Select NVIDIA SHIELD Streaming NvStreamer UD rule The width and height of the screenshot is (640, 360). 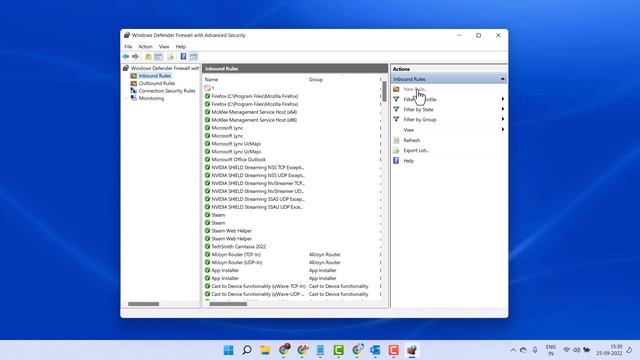coord(258,191)
